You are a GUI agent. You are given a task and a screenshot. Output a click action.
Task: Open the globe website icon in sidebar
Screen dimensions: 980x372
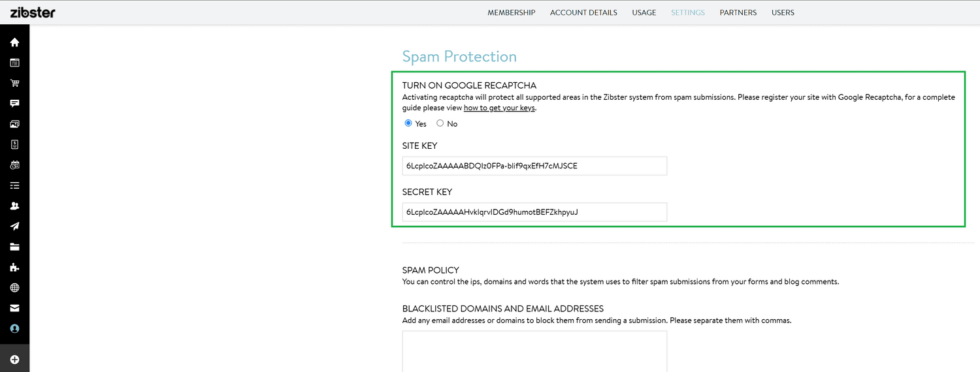pyautogui.click(x=14, y=288)
